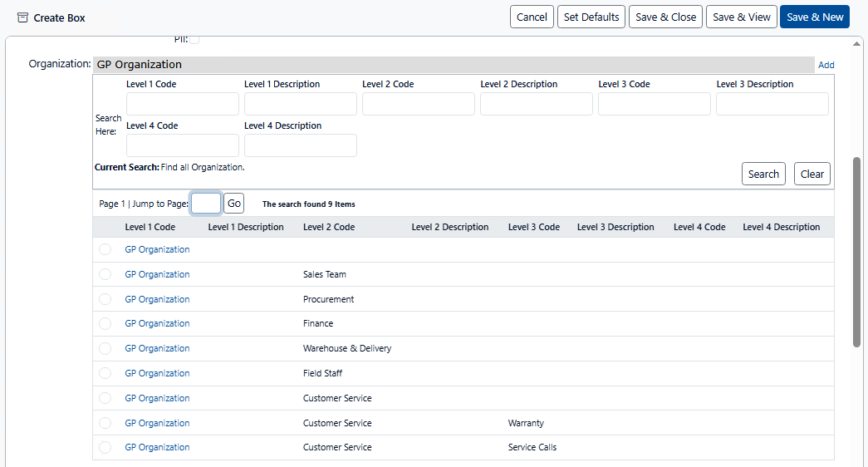Select radio button for Sales Team row
The height and width of the screenshot is (467, 868).
(105, 274)
